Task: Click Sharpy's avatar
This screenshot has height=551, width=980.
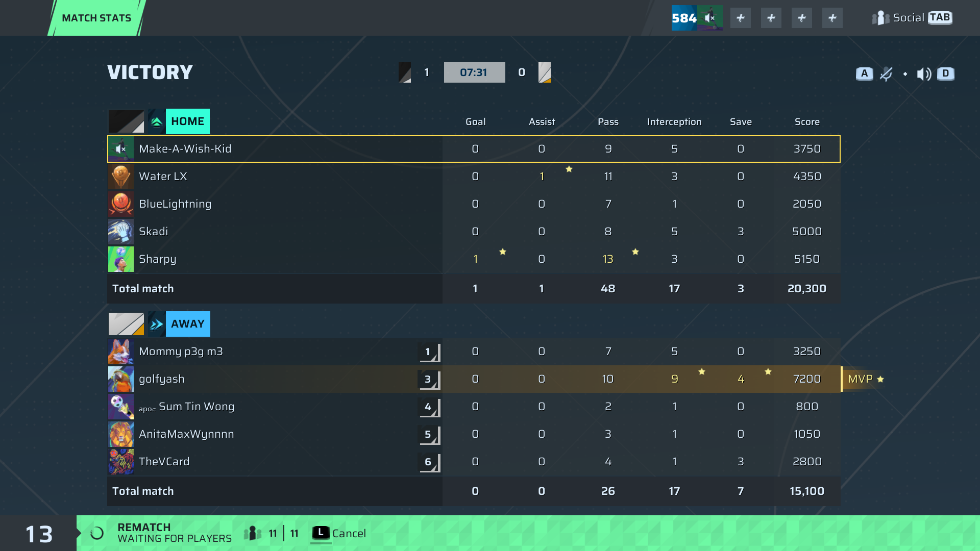Action: point(121,259)
